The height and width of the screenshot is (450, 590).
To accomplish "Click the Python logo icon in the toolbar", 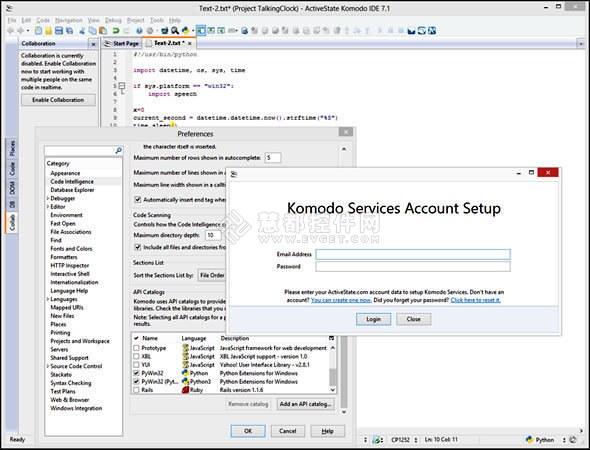I will 186,30.
